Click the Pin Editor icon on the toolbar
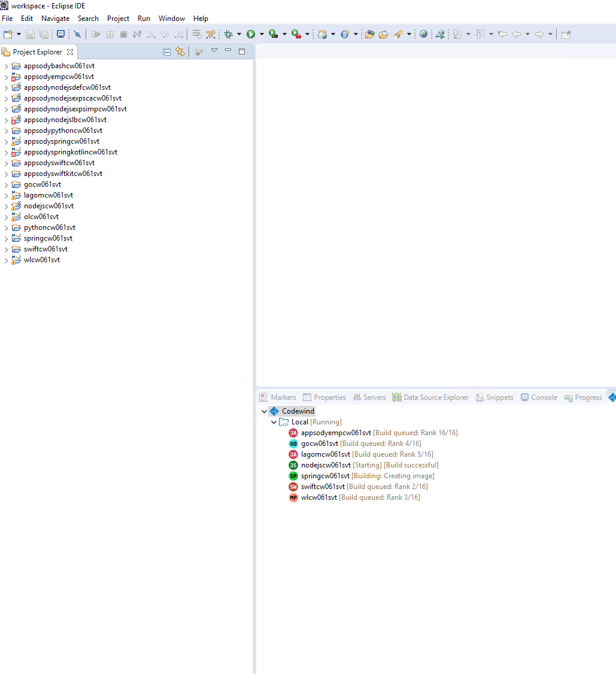This screenshot has height=674, width=616. pyautogui.click(x=566, y=34)
